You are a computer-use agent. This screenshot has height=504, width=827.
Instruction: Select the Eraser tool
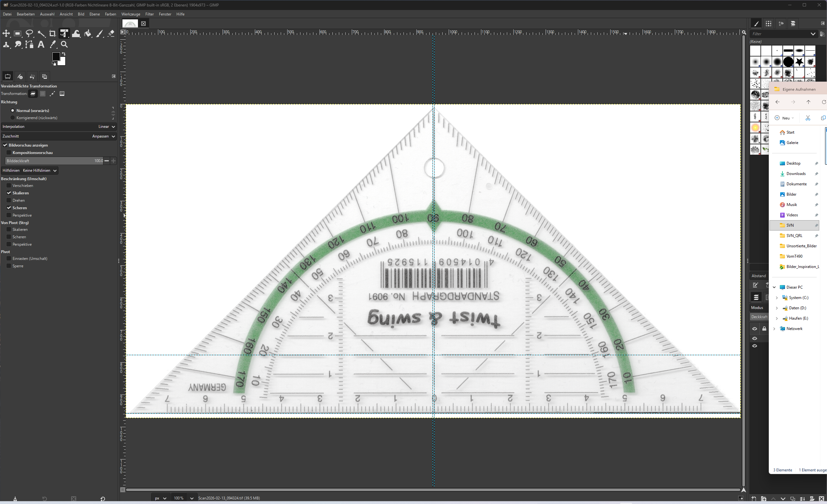point(111,33)
